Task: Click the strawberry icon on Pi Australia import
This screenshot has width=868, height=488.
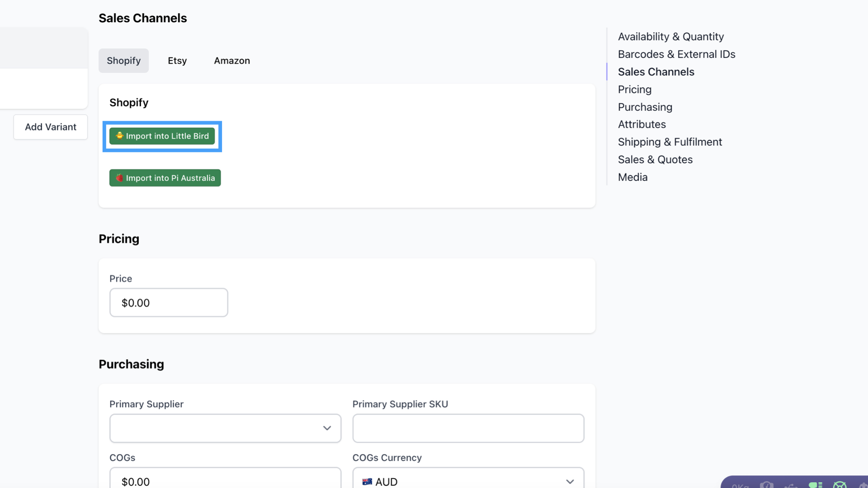Action: coord(119,178)
